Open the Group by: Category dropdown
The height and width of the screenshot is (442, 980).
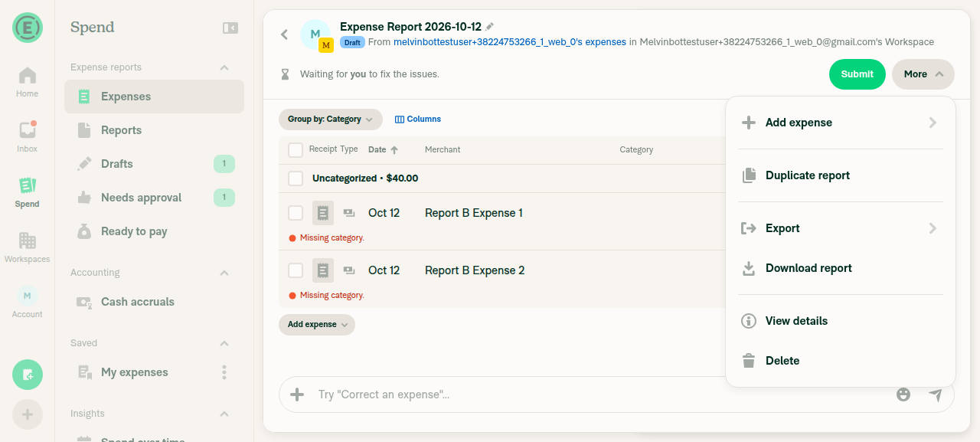click(x=331, y=120)
